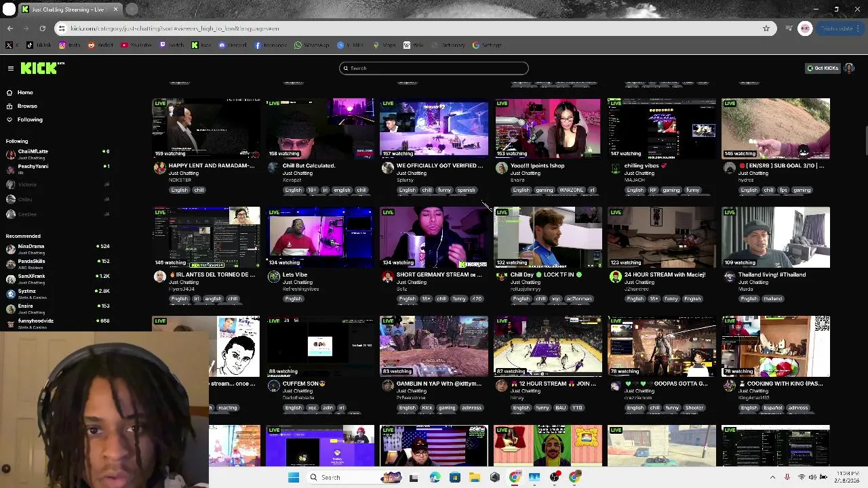Open the YouTube bookmark

pyautogui.click(x=136, y=45)
